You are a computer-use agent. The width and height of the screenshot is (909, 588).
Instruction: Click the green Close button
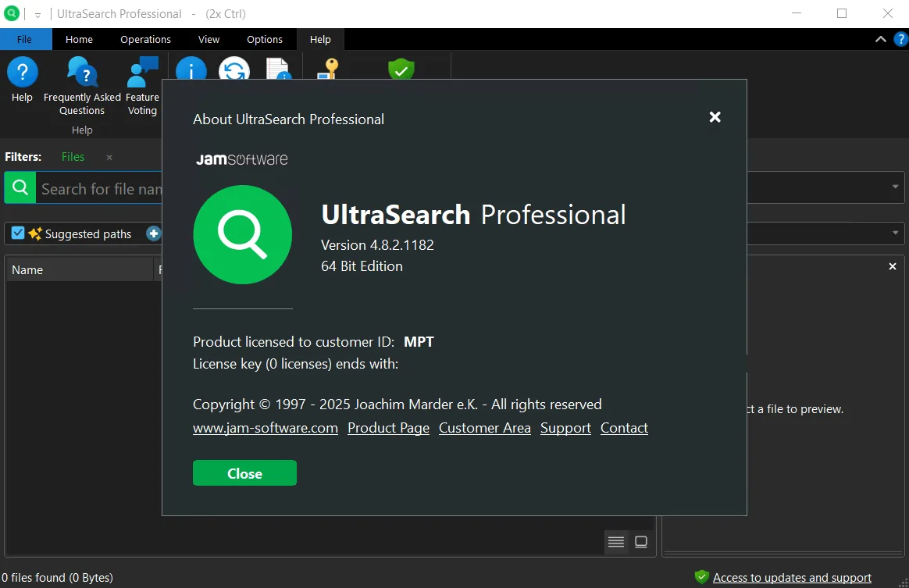(x=244, y=473)
